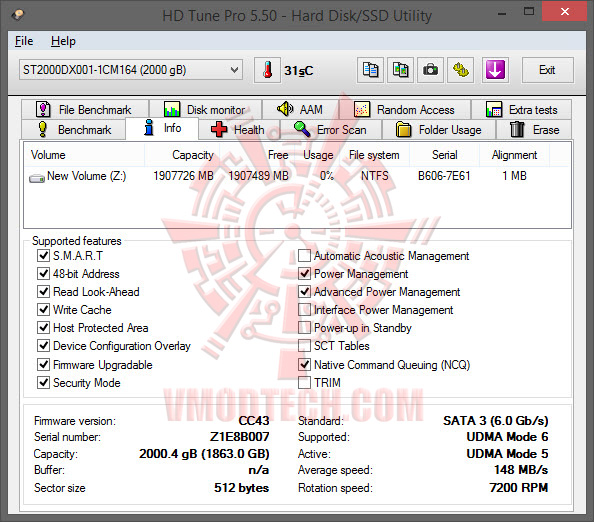Toggle the Power-up in Standby checkbox
Viewport: 594px width, 522px height.
(305, 328)
